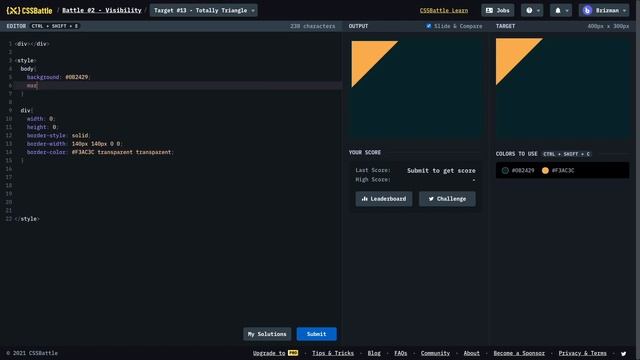Click the closing style tag line
This screenshot has width=640, height=360.
click(27, 219)
